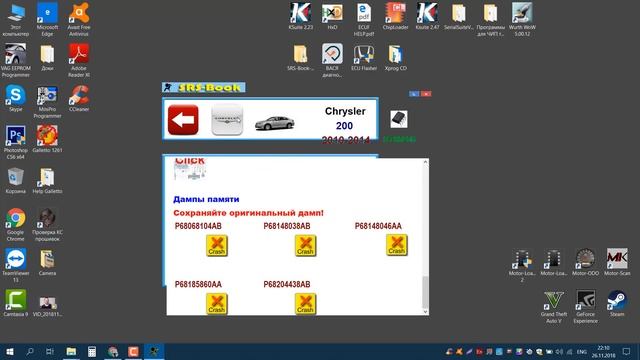
Task: Open taskbar search magnifier
Action: [30, 351]
